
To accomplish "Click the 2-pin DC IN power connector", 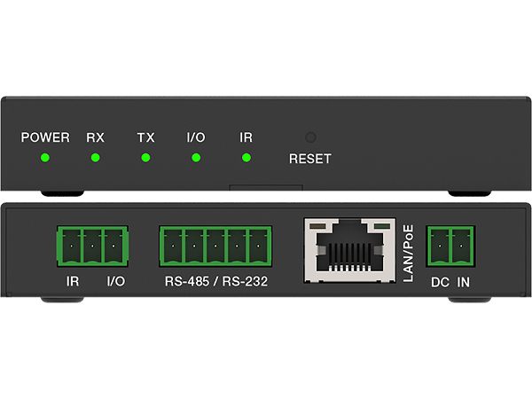I will click(451, 246).
